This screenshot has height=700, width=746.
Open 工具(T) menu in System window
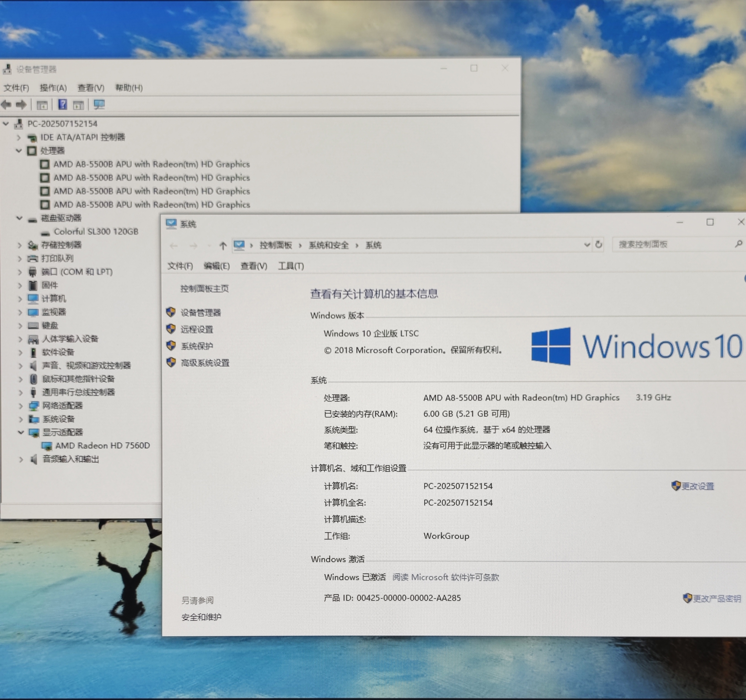click(x=291, y=266)
